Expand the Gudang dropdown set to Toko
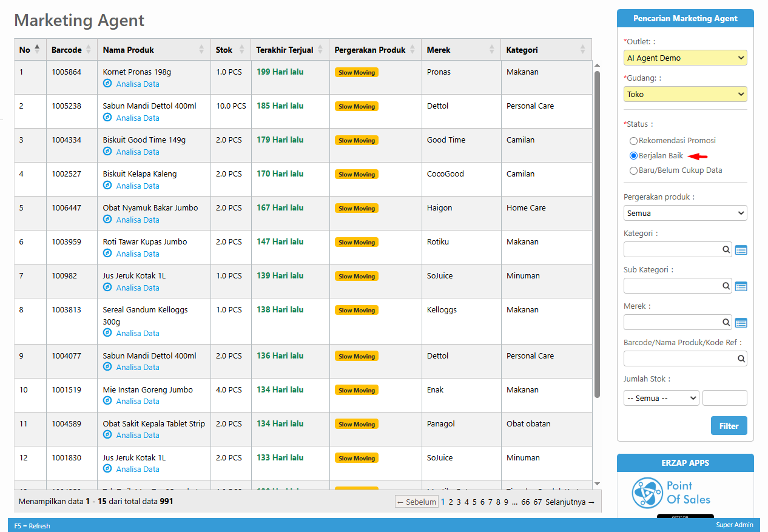Screen dimensions: 768x532 (685, 95)
